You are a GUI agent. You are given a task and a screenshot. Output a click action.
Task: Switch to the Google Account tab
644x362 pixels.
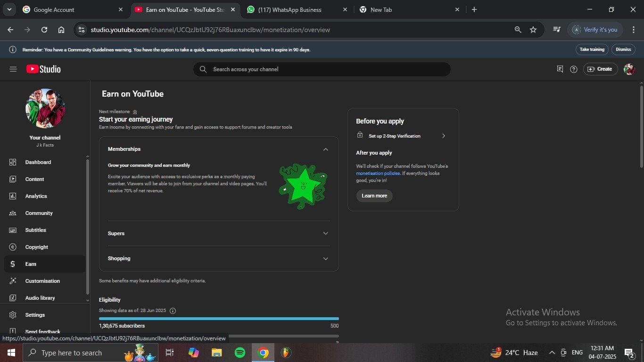(73, 9)
